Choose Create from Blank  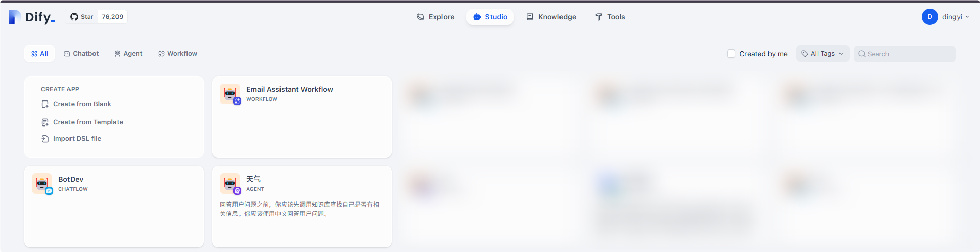[x=82, y=104]
